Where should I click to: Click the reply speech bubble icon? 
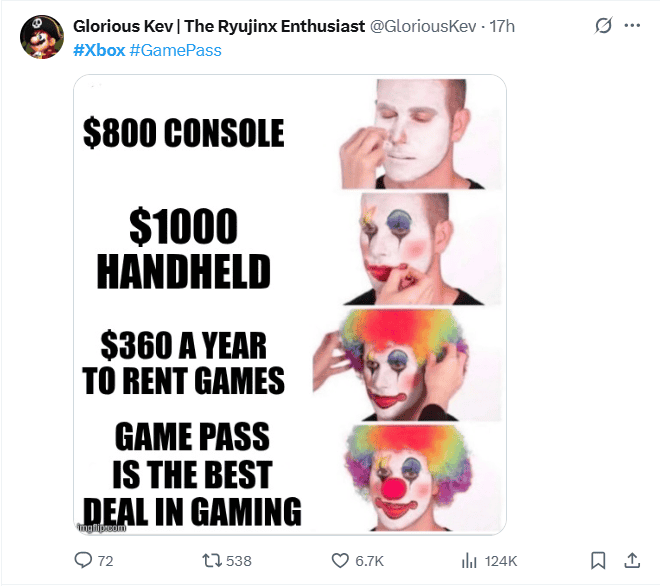83,560
